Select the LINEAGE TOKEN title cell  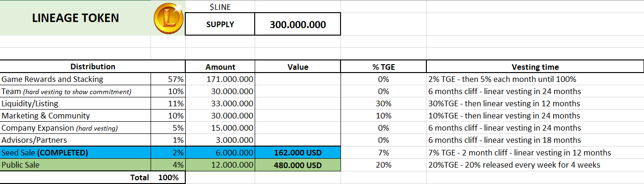(x=76, y=18)
